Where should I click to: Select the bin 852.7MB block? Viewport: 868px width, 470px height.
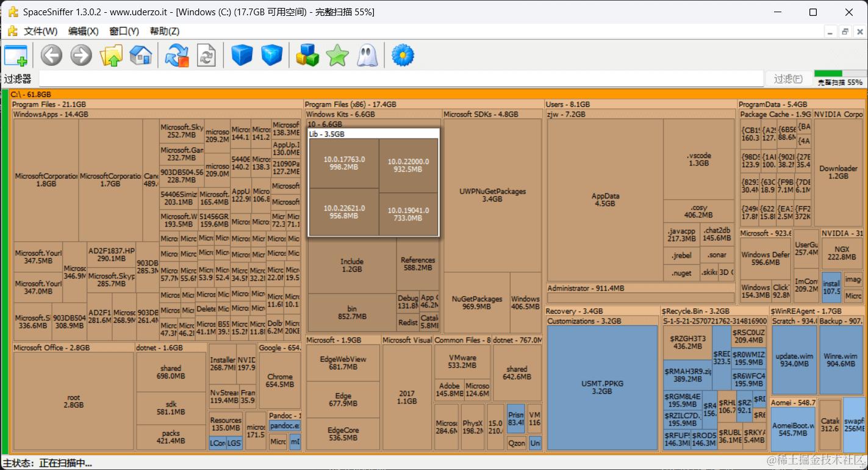(x=351, y=313)
